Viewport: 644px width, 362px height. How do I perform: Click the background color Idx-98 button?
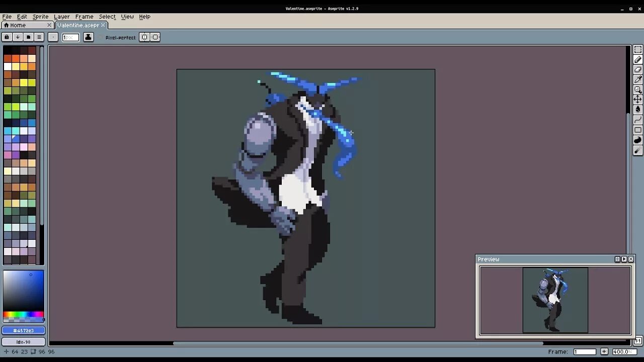(23, 342)
